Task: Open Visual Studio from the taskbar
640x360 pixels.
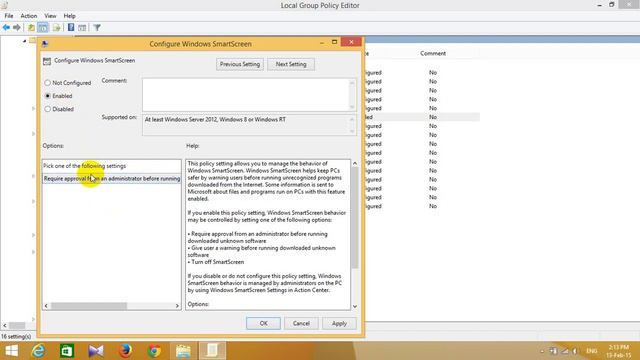Action: click(96, 351)
